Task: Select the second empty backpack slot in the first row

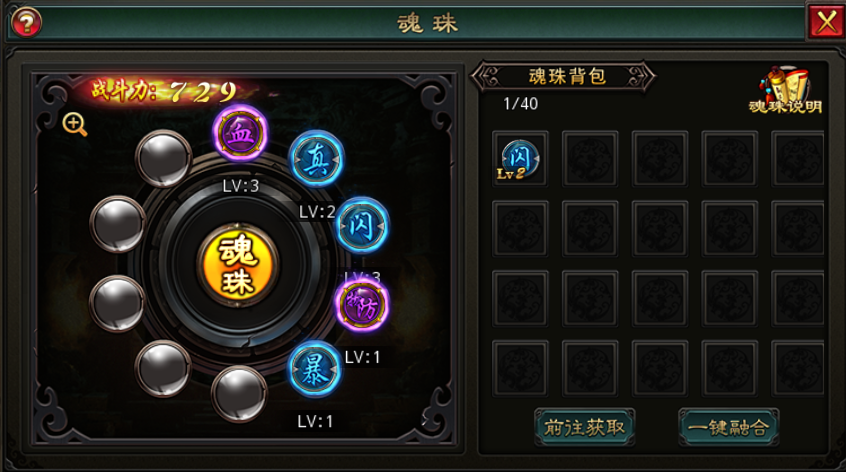Action: 590,159
